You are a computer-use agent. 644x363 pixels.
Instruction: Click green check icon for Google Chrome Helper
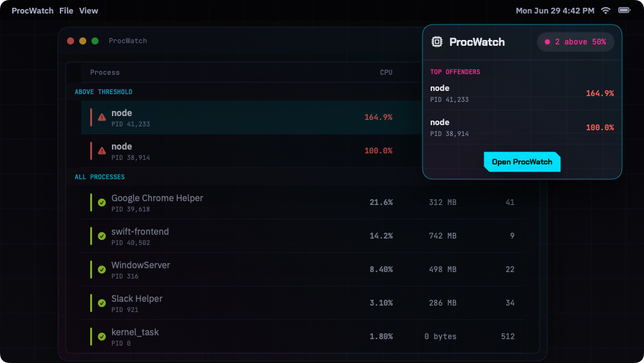point(102,202)
